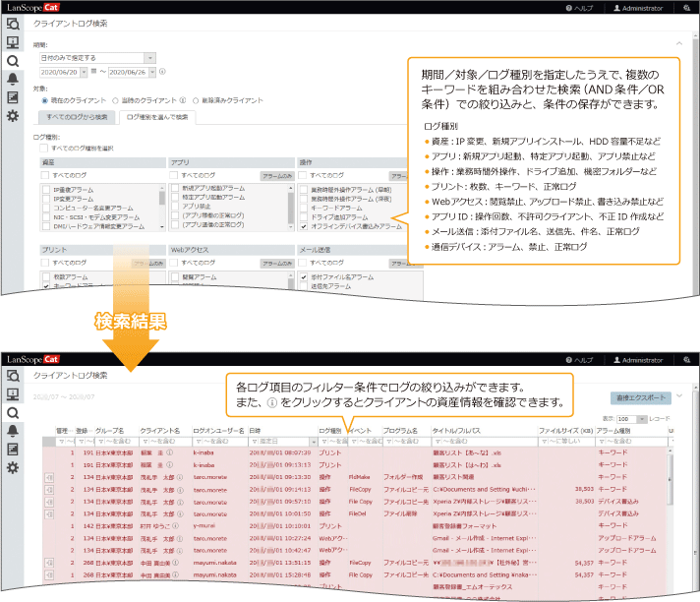Switch to the ログ種別を選んで検索 tab
The height and width of the screenshot is (602, 700).
coord(158,118)
